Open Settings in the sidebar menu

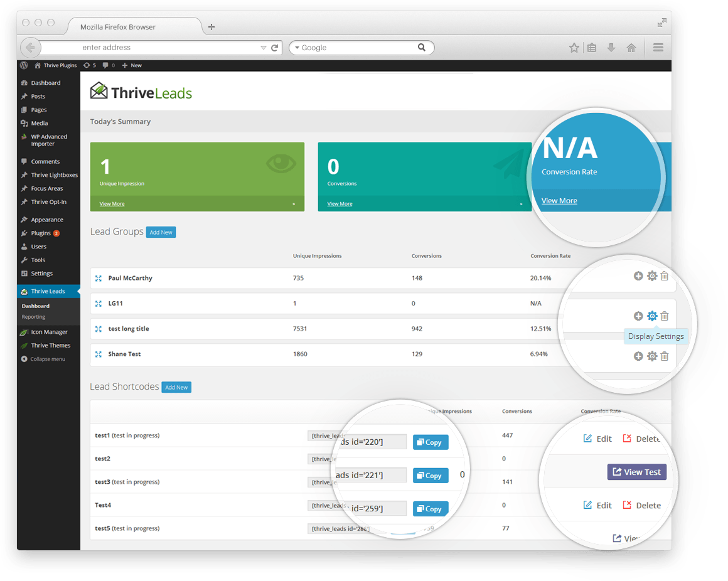click(42, 274)
